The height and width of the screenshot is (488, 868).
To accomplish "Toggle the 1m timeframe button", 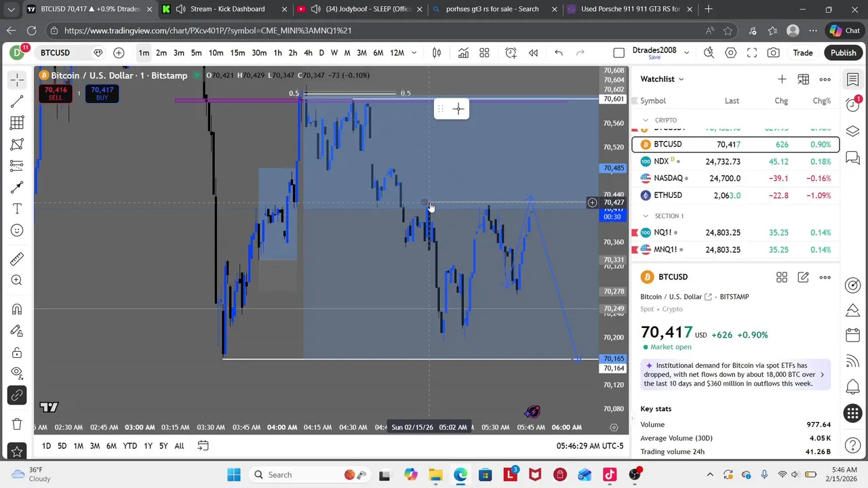I will click(x=144, y=53).
